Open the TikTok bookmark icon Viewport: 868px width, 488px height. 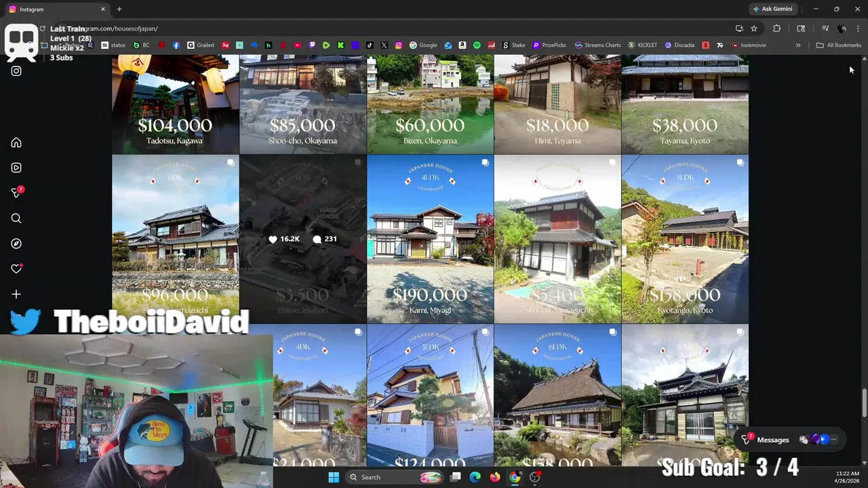pos(370,45)
